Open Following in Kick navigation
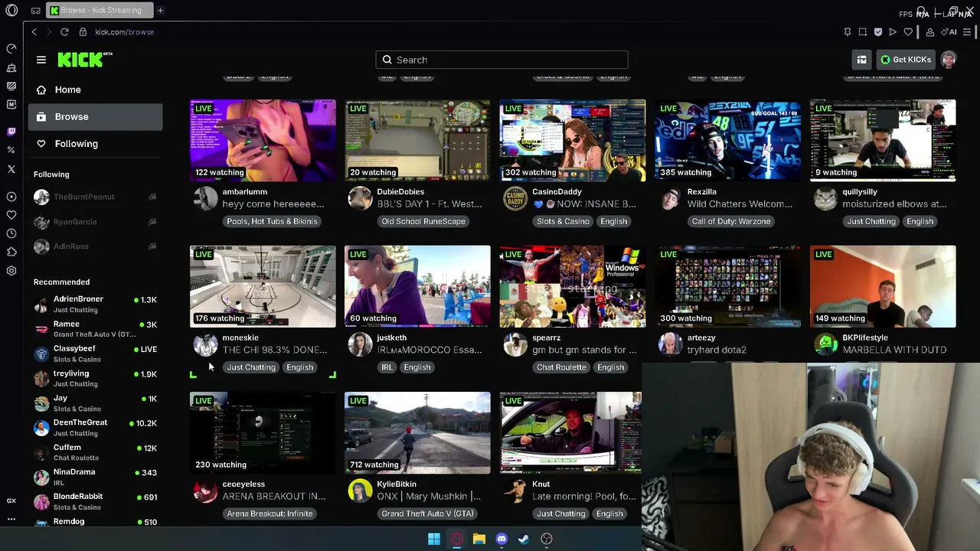Image resolution: width=980 pixels, height=551 pixels. pos(96,144)
